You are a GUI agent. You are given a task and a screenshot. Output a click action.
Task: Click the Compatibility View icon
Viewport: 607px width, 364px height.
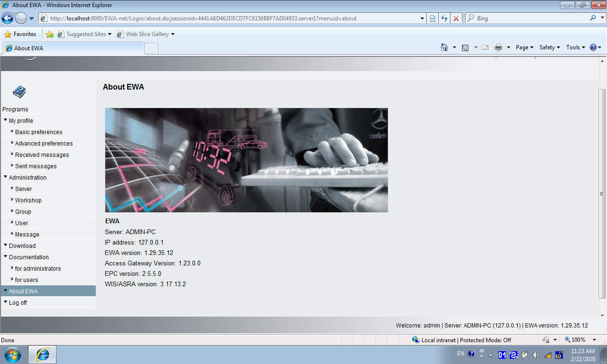pyautogui.click(x=432, y=18)
